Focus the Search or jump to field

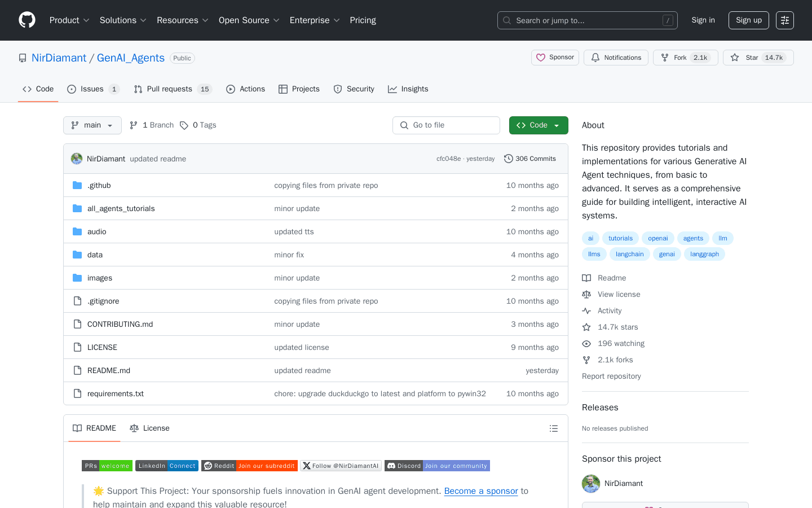[x=588, y=20]
